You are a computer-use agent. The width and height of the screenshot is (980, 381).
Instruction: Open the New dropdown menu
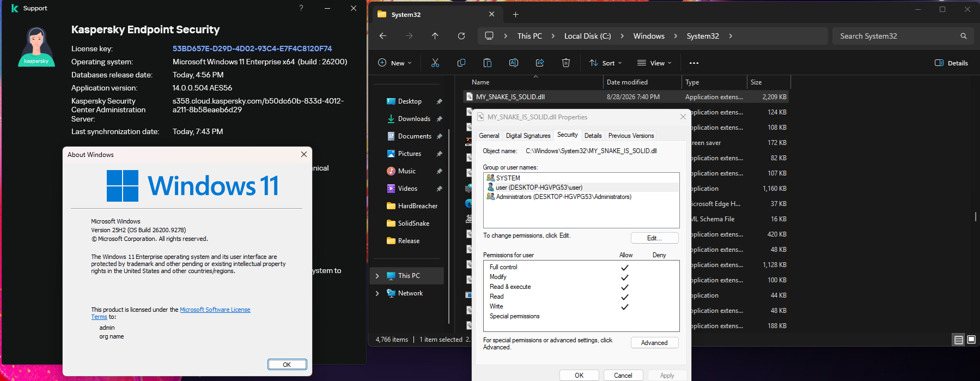click(x=395, y=63)
